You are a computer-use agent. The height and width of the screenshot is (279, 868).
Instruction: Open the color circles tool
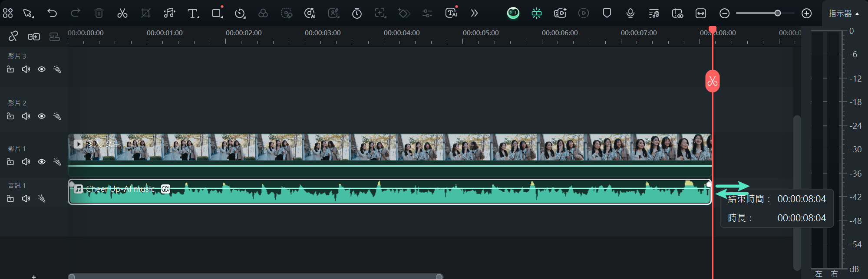coord(263,13)
